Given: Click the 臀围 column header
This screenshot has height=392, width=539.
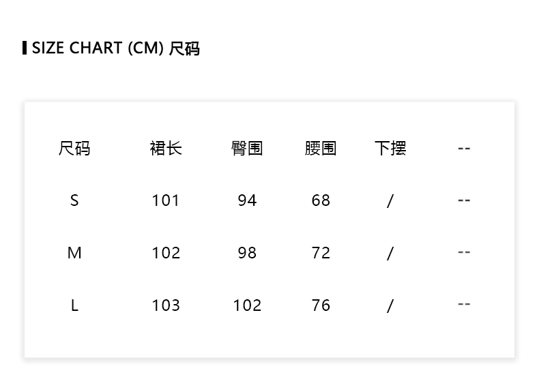Looking at the screenshot, I should tap(247, 148).
